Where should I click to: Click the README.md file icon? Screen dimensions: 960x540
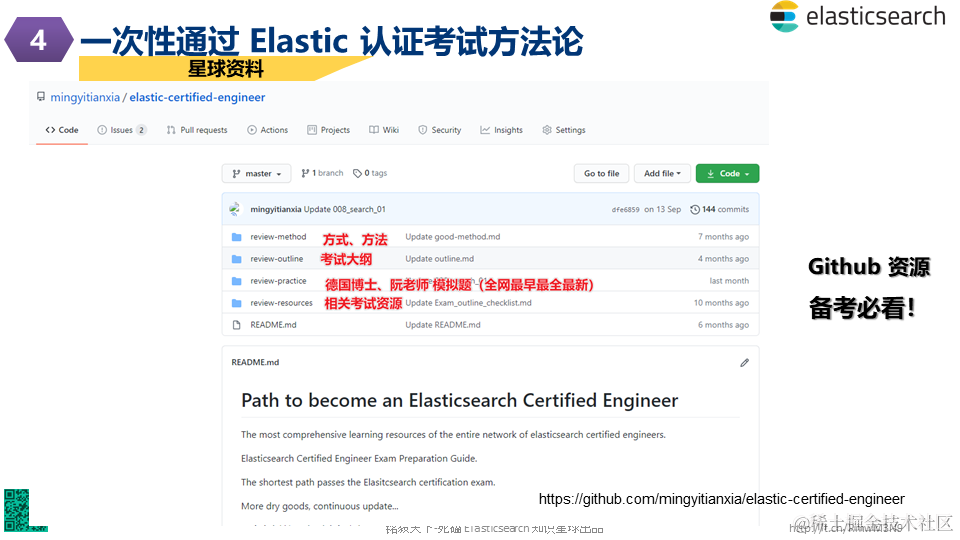tap(236, 325)
